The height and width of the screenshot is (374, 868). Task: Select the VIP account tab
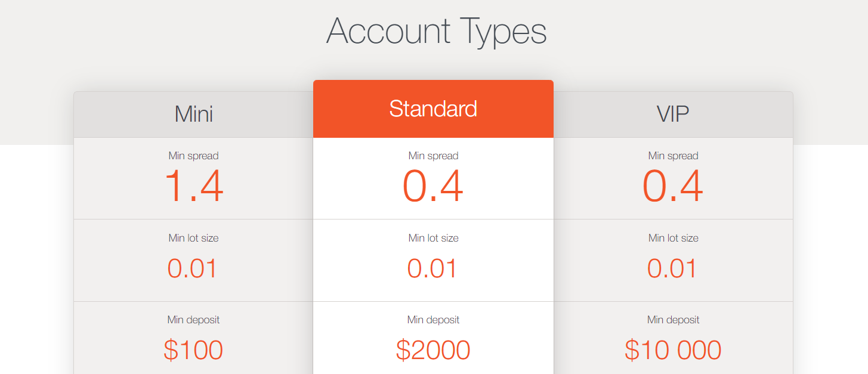pos(673,115)
